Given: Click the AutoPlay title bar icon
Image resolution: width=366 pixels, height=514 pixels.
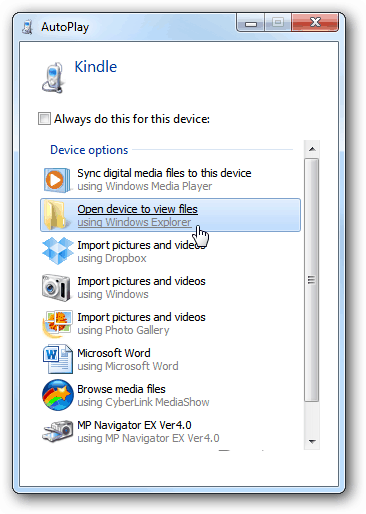Looking at the screenshot, I should tap(27, 27).
